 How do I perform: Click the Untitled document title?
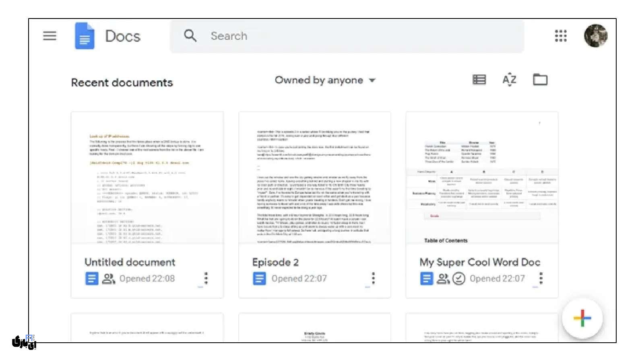coord(130,262)
